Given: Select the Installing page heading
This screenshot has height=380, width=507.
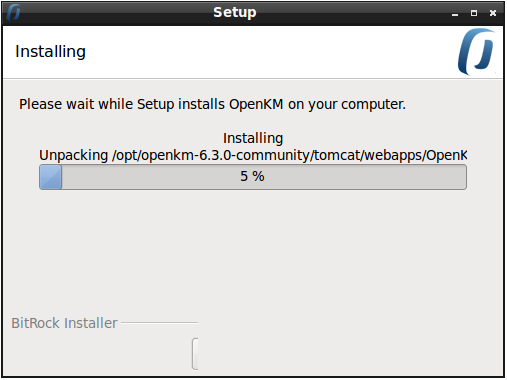Looking at the screenshot, I should pyautogui.click(x=50, y=52).
